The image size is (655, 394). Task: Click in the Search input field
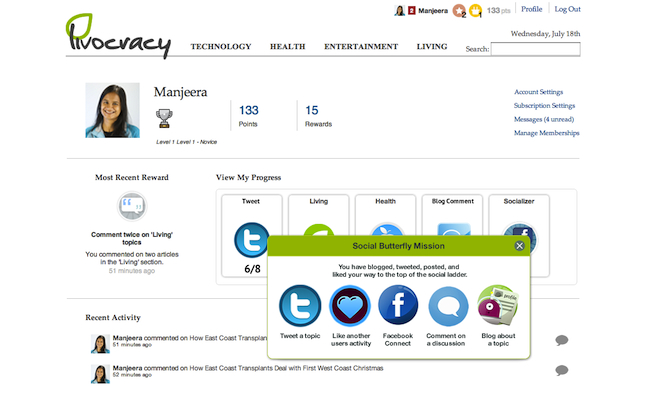coord(536,49)
